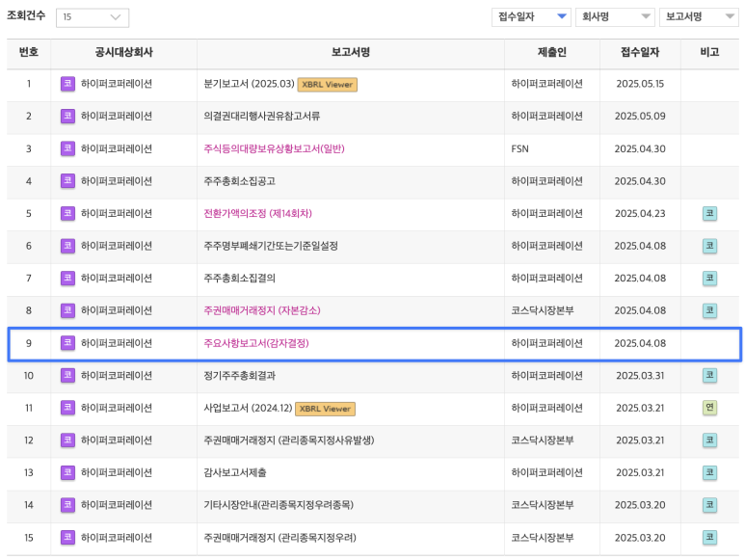Viewport: 745px width, 560px height.
Task: Click the 비고 column header
Action: (x=710, y=52)
